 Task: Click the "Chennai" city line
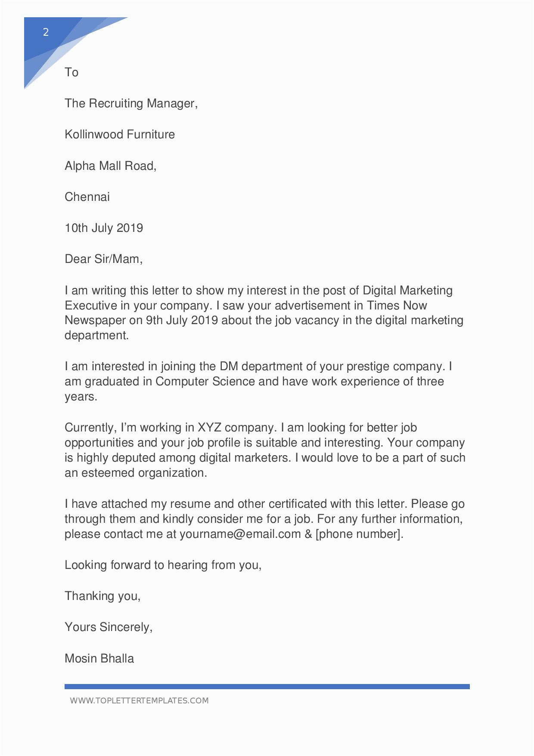coord(87,197)
